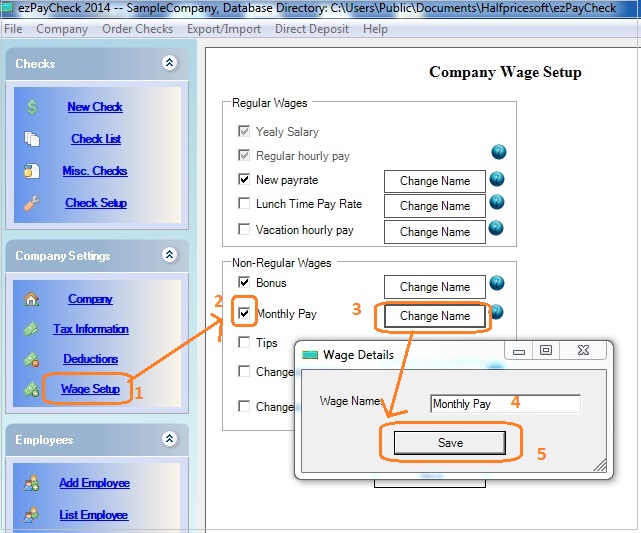Collapse the Company Settings panel
This screenshot has width=641, height=533.
coord(169,256)
